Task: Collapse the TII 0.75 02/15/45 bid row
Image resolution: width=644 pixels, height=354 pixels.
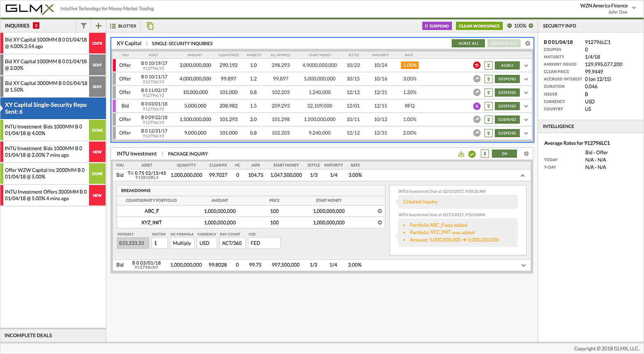Action: (x=523, y=175)
